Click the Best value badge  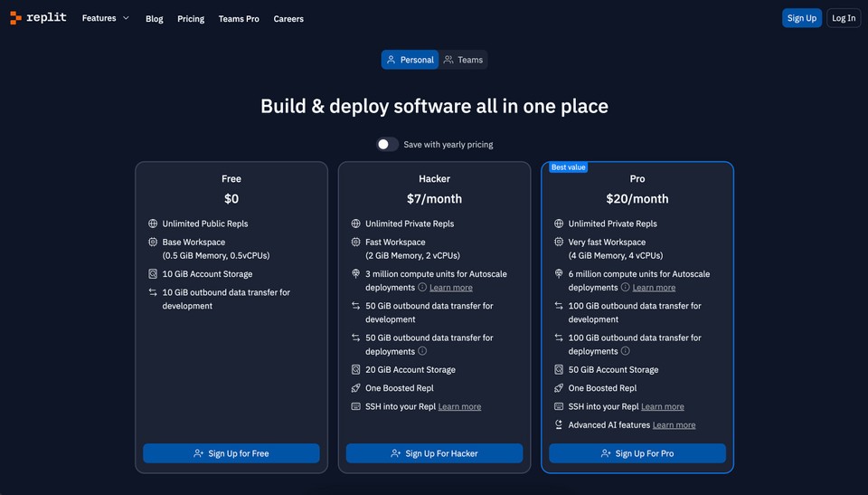click(x=568, y=167)
